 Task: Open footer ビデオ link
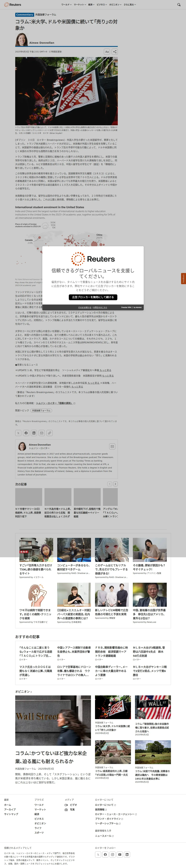coord(71,805)
